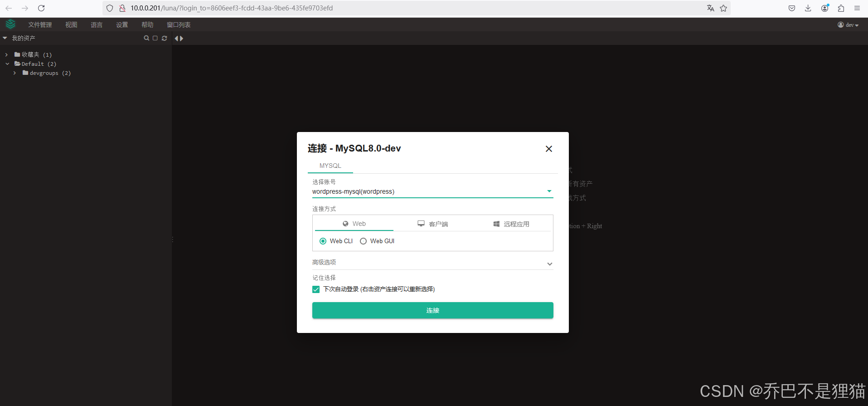Open the 语言 menu
This screenshot has height=406, width=868.
coord(97,25)
